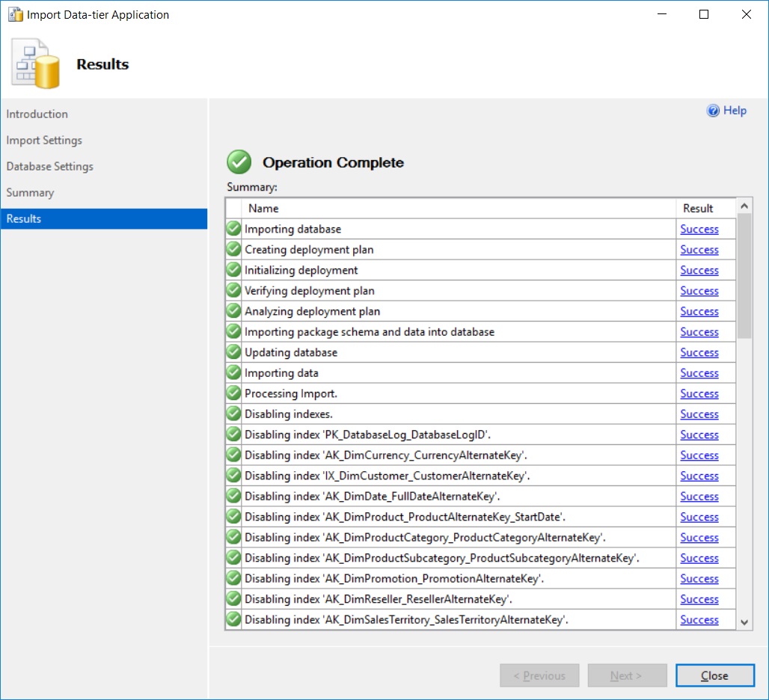Open Success link for Disabling indexes
Screen dimensions: 769x700
coord(699,414)
